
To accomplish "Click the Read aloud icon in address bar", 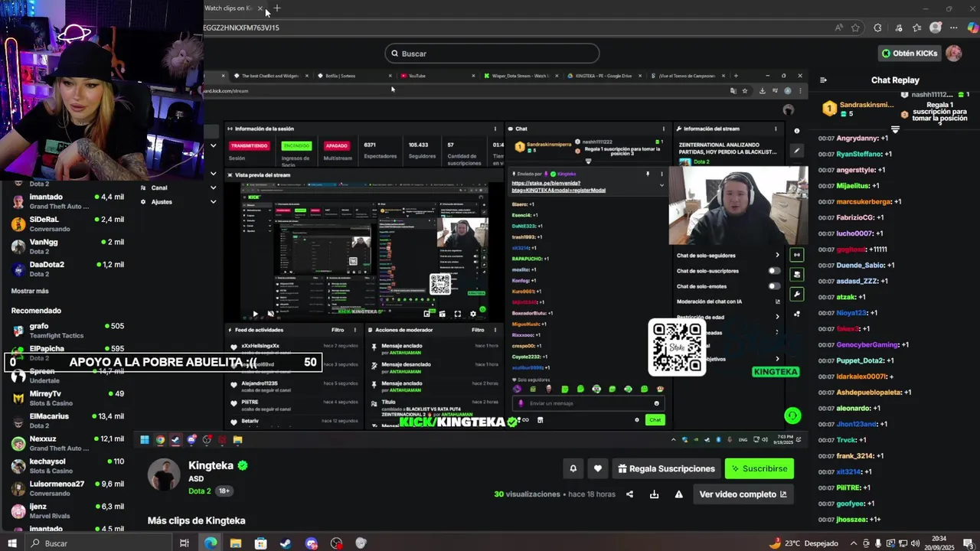I will coord(839,28).
